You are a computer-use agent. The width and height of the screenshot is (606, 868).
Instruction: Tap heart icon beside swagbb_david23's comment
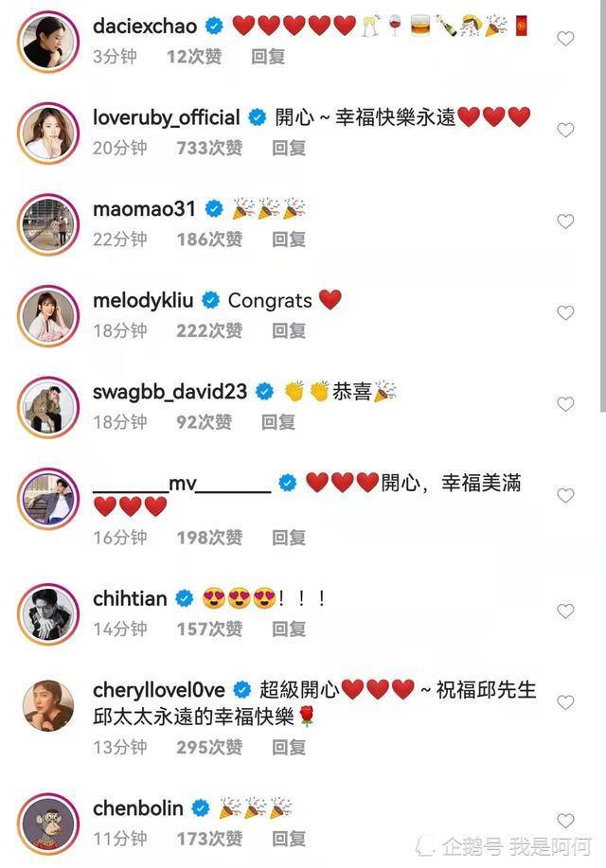coord(565,404)
